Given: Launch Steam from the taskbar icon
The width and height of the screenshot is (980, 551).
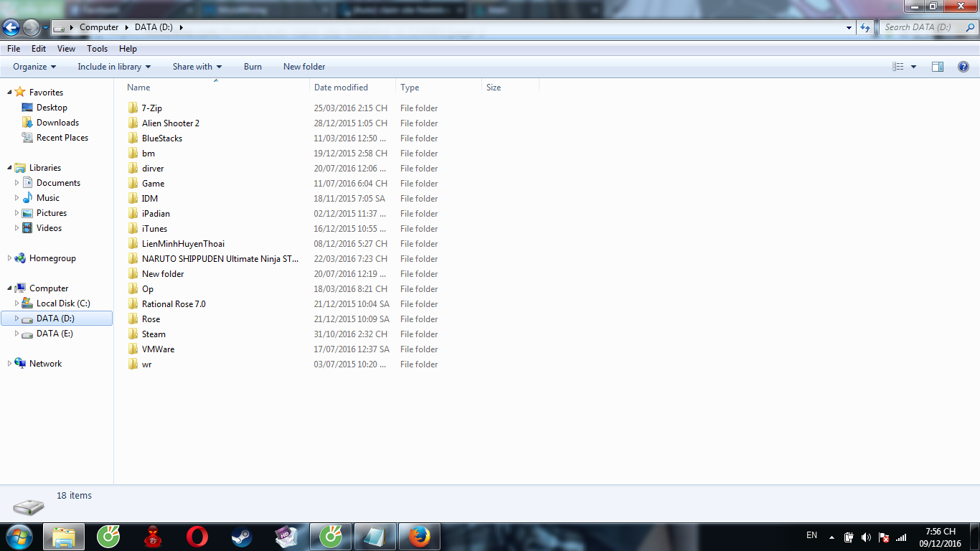Looking at the screenshot, I should (x=241, y=537).
